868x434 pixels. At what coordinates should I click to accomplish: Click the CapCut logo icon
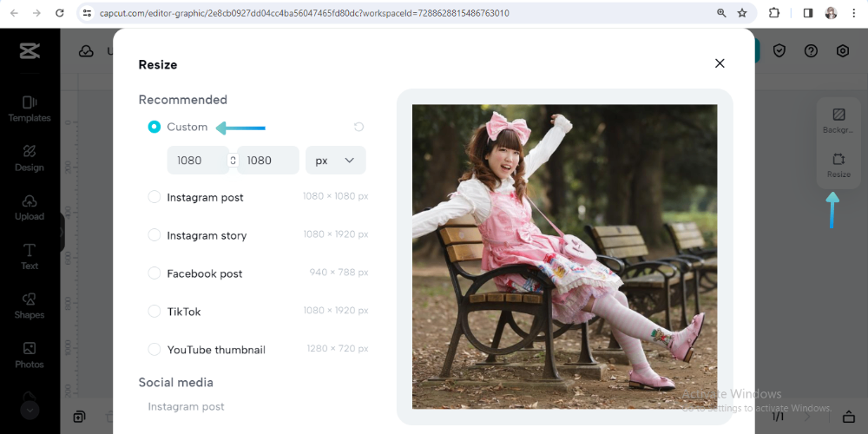pyautogui.click(x=30, y=51)
